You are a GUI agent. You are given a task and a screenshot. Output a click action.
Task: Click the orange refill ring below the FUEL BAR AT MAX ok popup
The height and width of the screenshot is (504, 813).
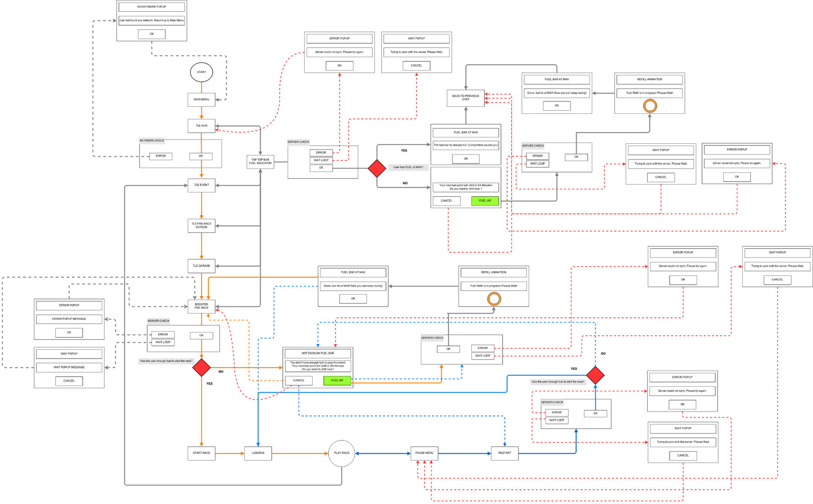[x=493, y=299]
